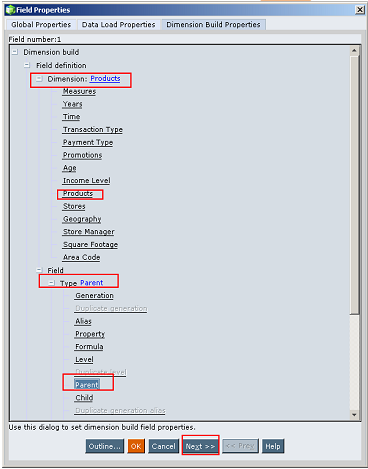Confirm with the OK button

click(x=136, y=446)
